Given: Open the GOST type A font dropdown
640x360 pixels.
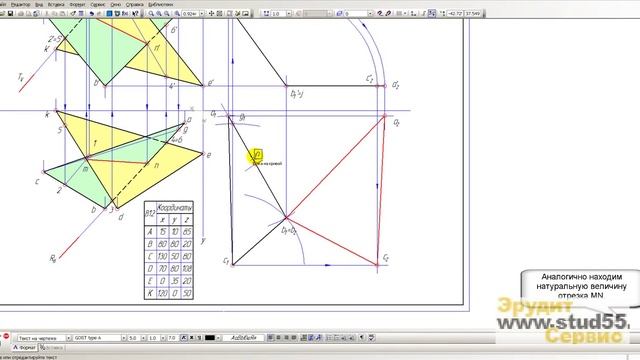Looking at the screenshot, I should point(124,338).
